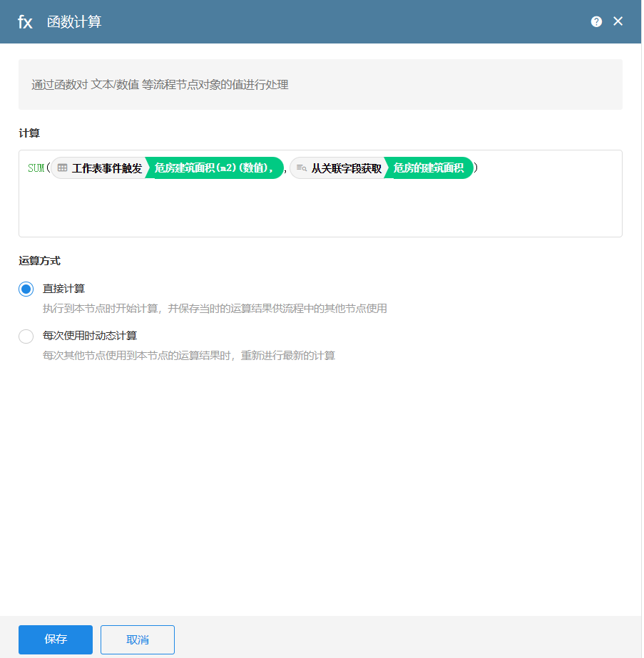
Task: Click the 每次使用时动态计算 option label
Action: tap(90, 336)
